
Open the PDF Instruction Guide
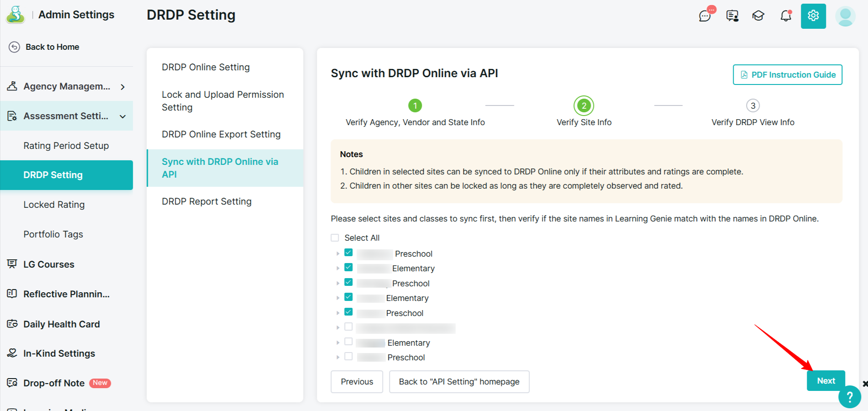click(x=788, y=75)
